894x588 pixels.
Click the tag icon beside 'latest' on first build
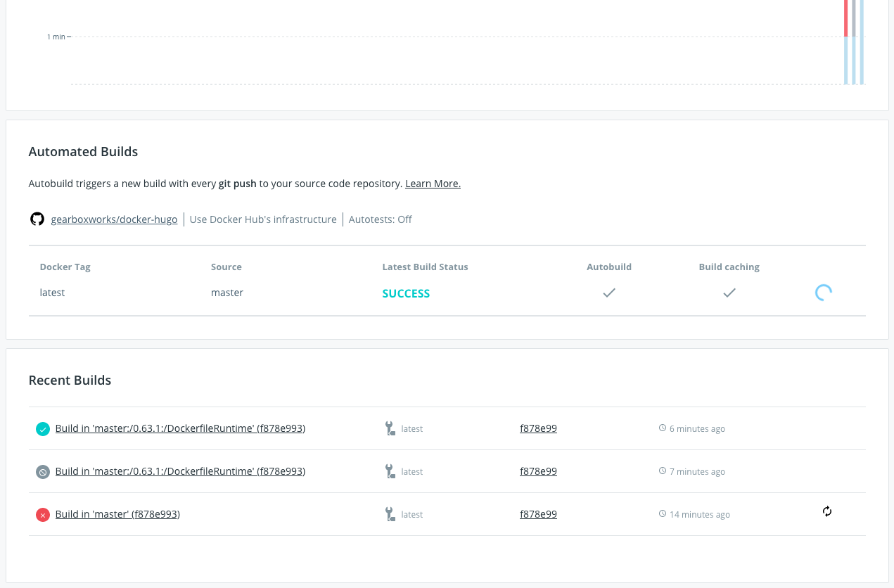coord(390,428)
